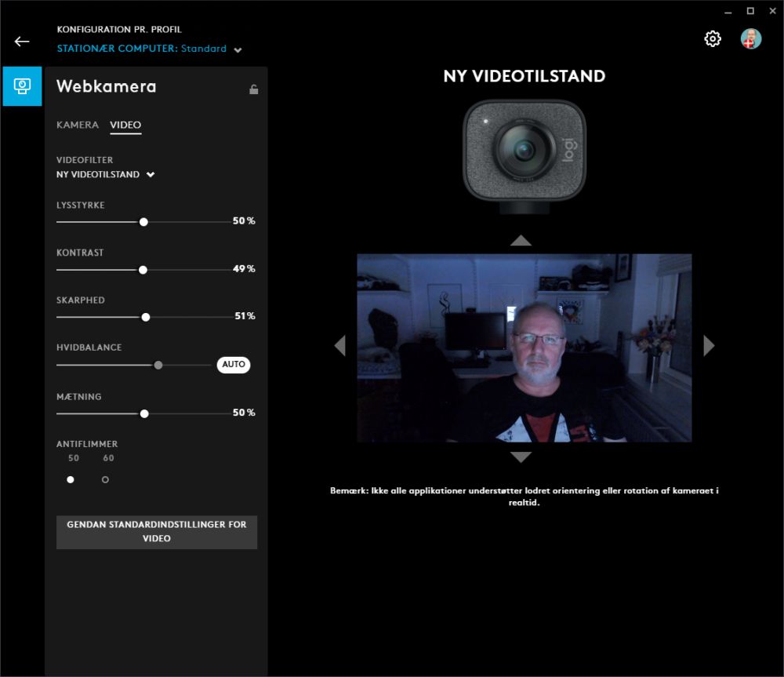Click the Kontrast slider handle
This screenshot has height=677, width=784.
(x=143, y=270)
